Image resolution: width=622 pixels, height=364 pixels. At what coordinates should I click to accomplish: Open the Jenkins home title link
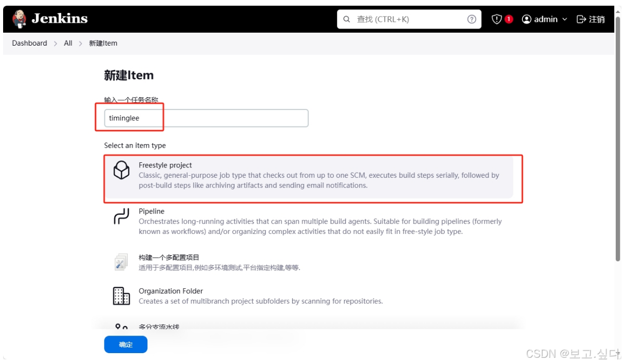coord(60,19)
